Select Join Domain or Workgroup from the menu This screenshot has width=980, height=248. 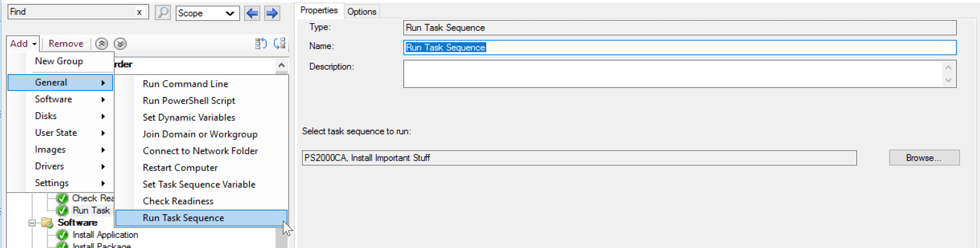point(200,134)
